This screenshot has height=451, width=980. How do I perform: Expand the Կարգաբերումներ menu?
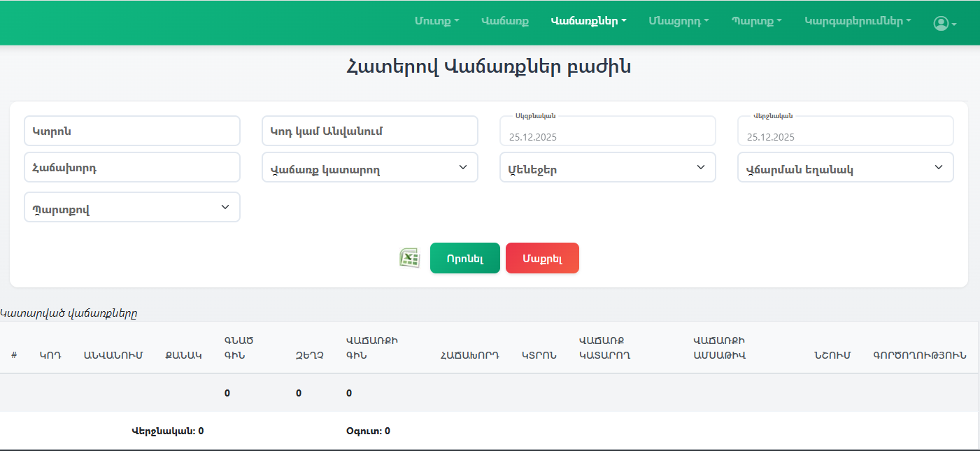(858, 21)
